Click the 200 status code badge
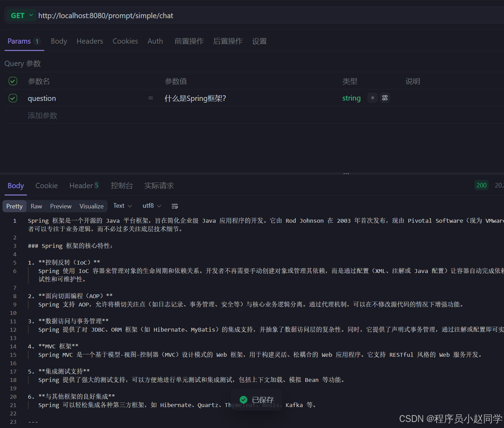Screen dimensions: 504x428 [x=481, y=185]
